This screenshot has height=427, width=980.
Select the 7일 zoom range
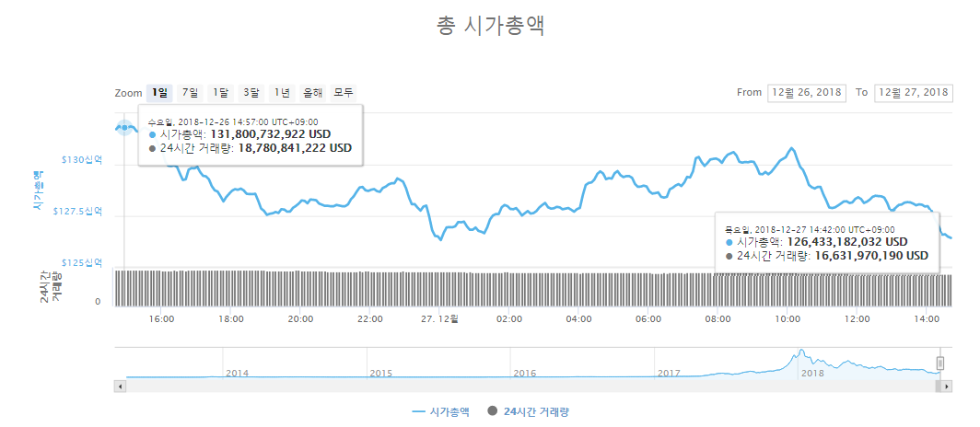pyautogui.click(x=190, y=93)
